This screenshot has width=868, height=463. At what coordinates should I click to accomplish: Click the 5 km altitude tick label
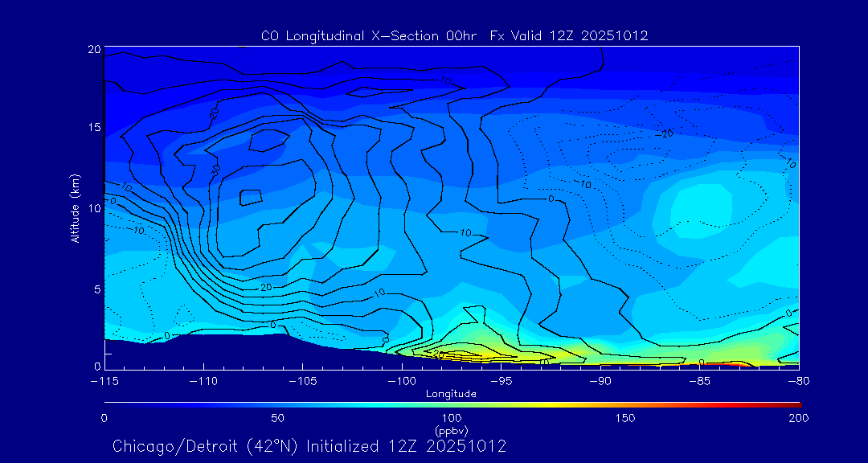pyautogui.click(x=96, y=289)
